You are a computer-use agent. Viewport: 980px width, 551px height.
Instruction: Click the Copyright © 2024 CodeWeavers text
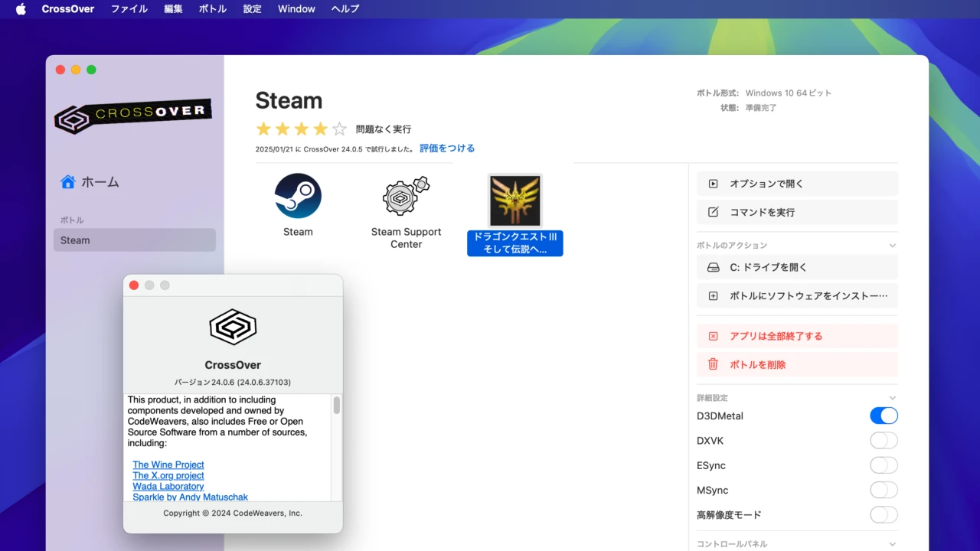[233, 514]
